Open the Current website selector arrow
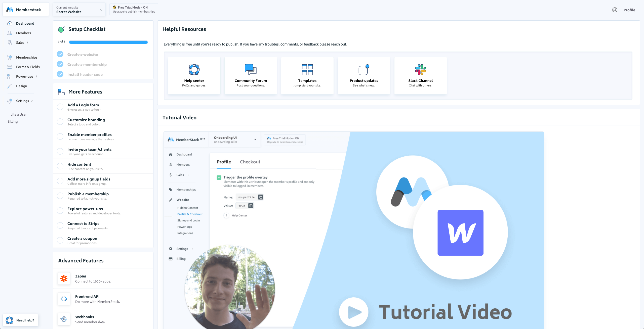 (x=101, y=10)
